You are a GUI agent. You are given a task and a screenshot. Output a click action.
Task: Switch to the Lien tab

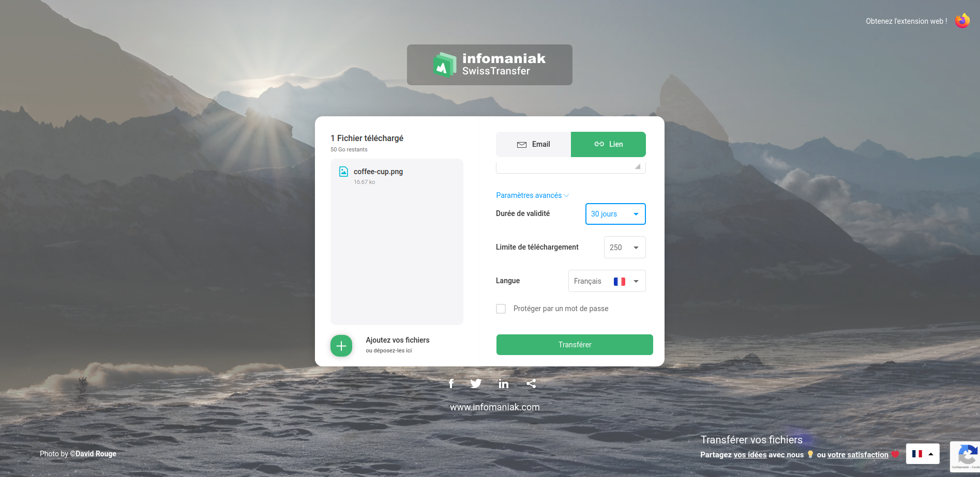608,144
